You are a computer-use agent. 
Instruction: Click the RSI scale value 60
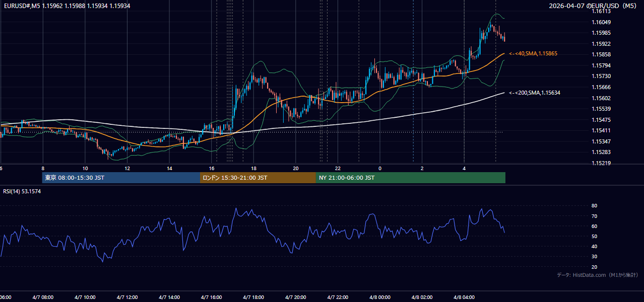pos(594,226)
